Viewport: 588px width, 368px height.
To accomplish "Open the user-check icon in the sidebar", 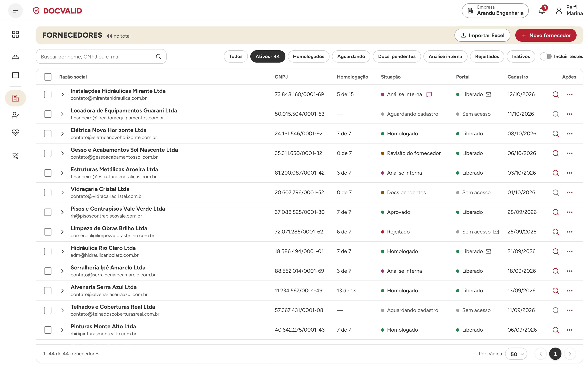I will pyautogui.click(x=16, y=115).
